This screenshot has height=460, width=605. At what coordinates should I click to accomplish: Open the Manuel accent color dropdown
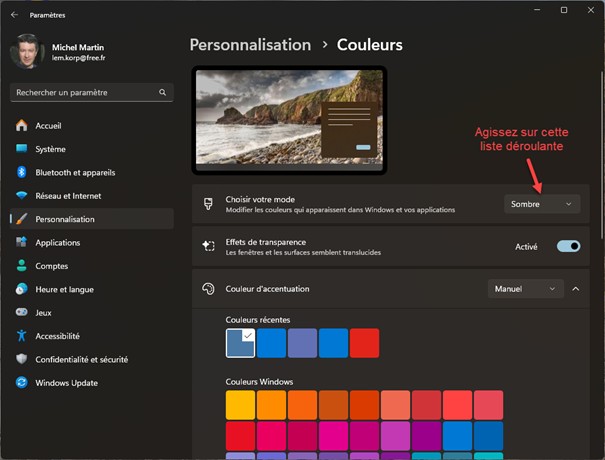(x=526, y=289)
